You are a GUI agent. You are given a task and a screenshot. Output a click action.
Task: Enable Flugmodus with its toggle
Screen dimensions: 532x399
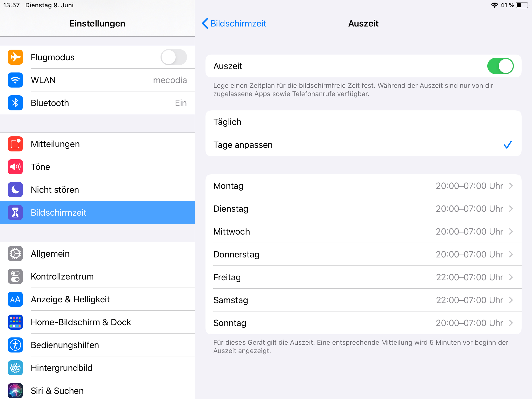click(x=174, y=57)
